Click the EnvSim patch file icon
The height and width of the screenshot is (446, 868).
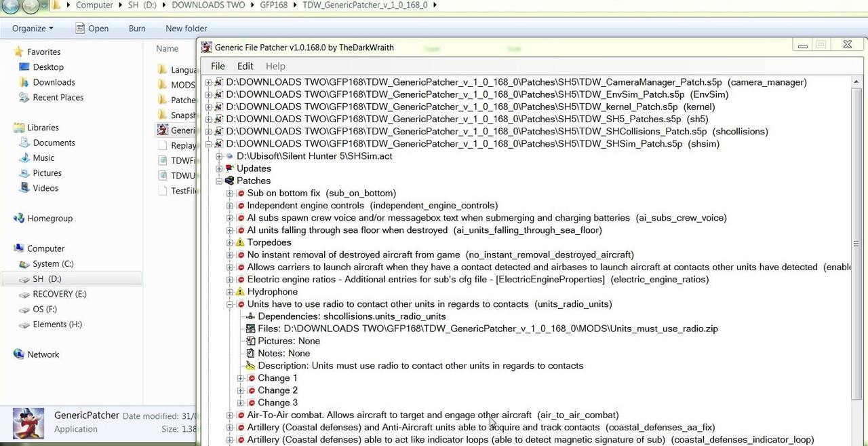tap(218, 94)
